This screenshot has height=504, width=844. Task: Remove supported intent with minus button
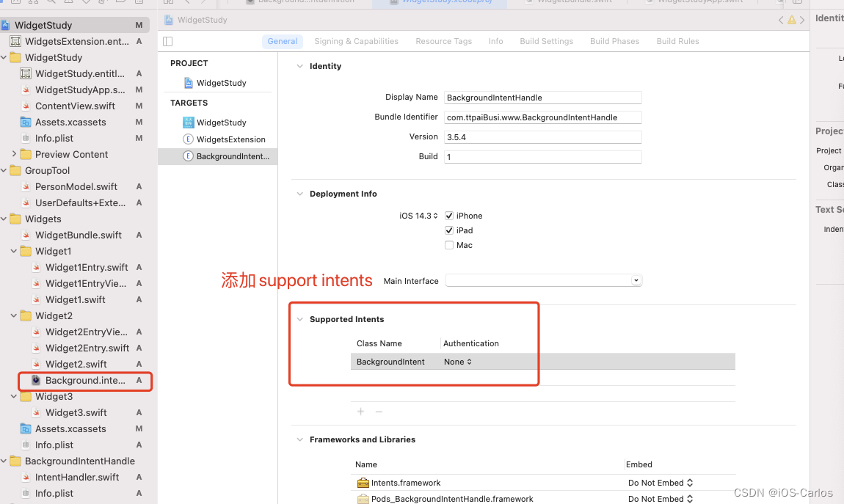379,412
